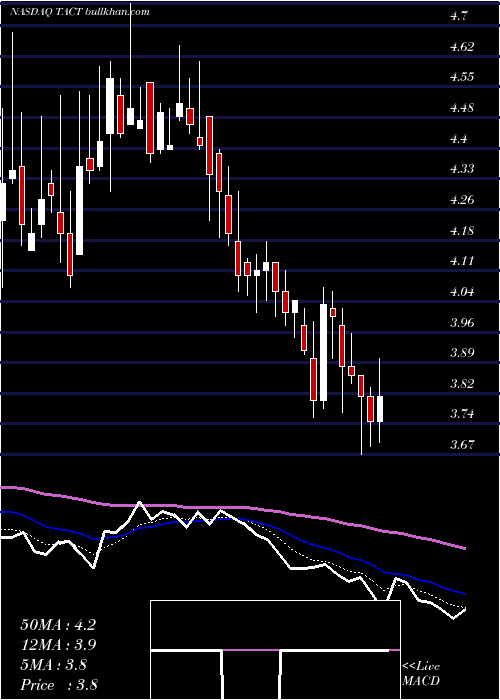
Task: Click the 3.89 price axis label
Action: 462,353
